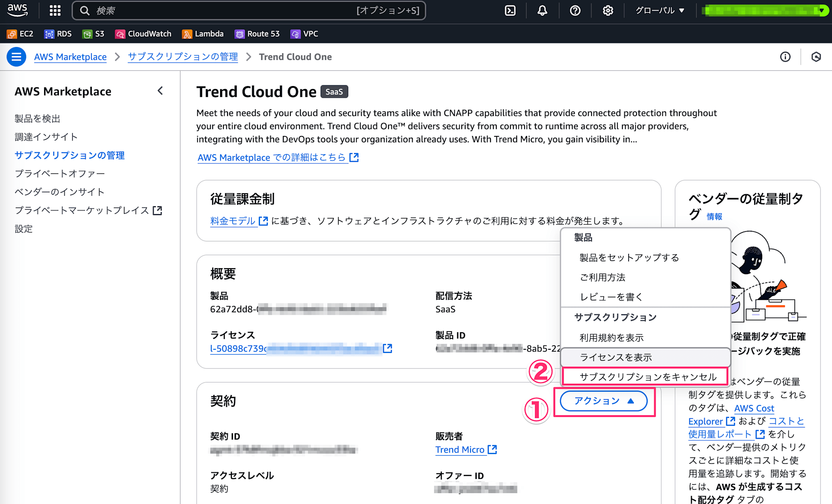Open RDS shortcut in favorites bar
Image resolution: width=832 pixels, height=504 pixels.
click(58, 34)
